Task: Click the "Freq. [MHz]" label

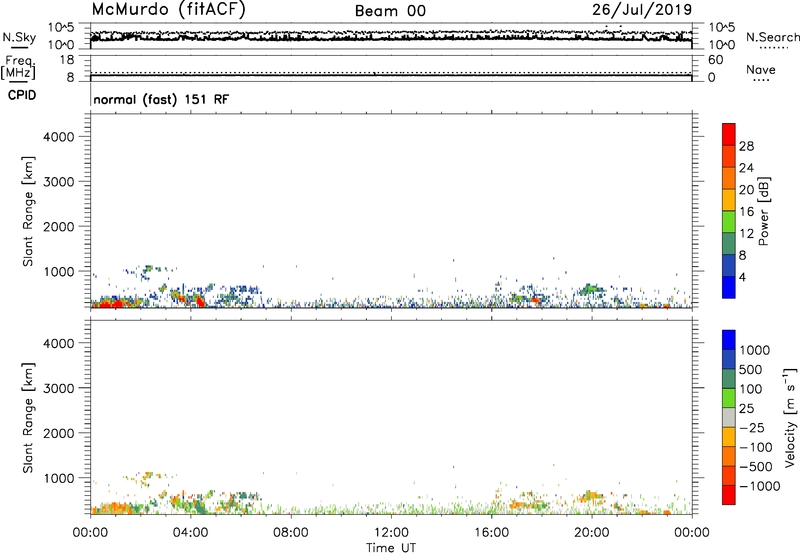Action: point(19,67)
